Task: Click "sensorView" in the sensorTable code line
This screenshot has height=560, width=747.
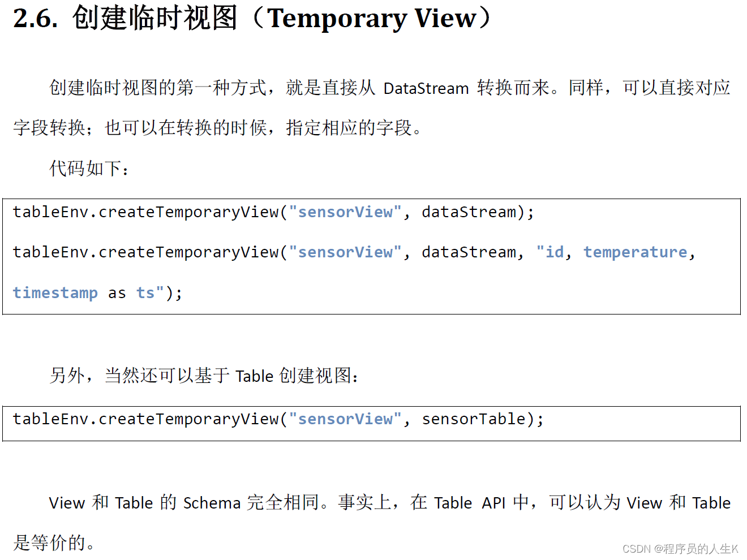Action: (345, 419)
